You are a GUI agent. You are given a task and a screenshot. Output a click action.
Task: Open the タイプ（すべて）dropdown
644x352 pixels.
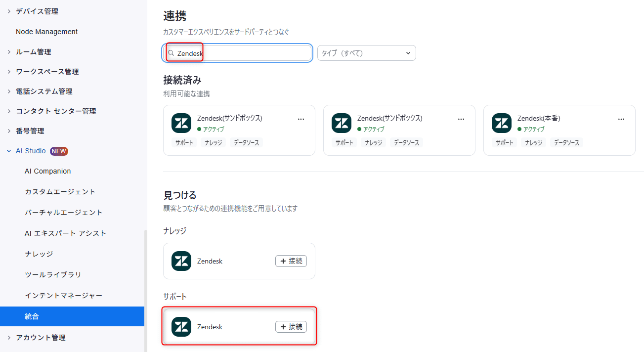(x=366, y=52)
